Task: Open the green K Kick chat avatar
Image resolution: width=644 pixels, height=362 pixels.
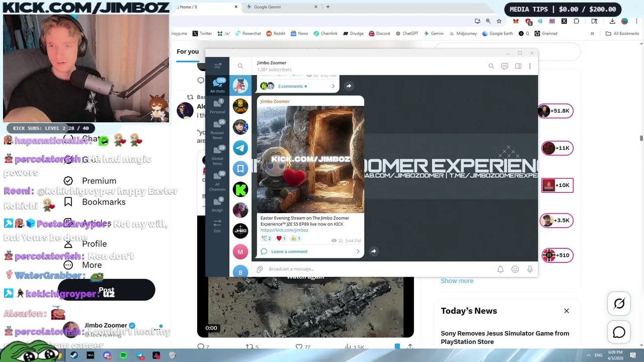Action: tap(240, 189)
